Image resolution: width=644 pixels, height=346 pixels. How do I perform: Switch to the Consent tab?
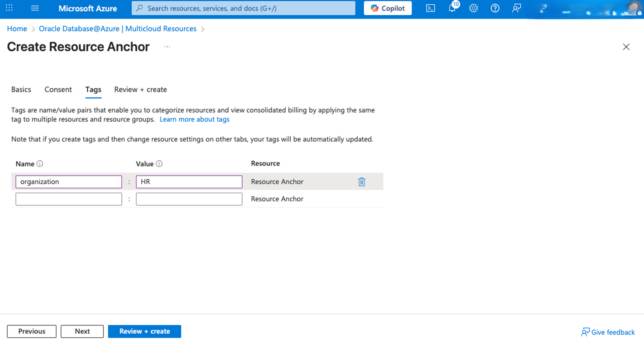(x=58, y=90)
